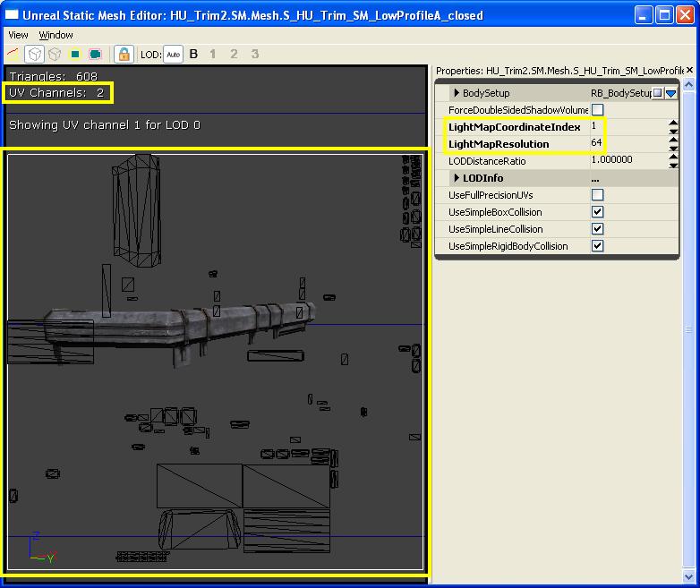Click the teal square toolbar icon
The height and width of the screenshot is (588, 700).
coord(75,55)
